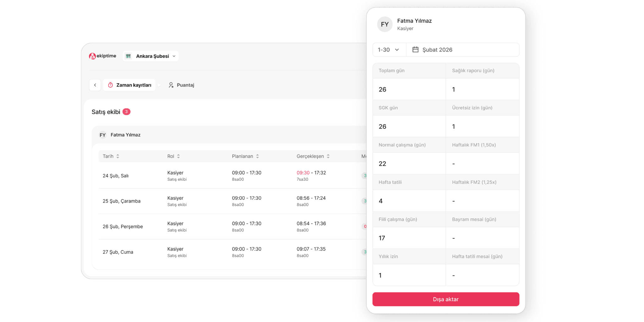Click the FY avatar in Fatma Yılmaz row
Viewport: 644px width, 322px height.
[x=103, y=135]
